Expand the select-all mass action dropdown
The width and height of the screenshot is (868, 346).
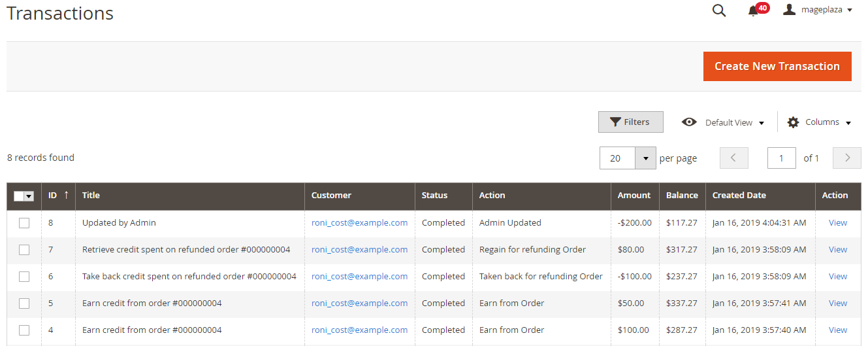[29, 196]
